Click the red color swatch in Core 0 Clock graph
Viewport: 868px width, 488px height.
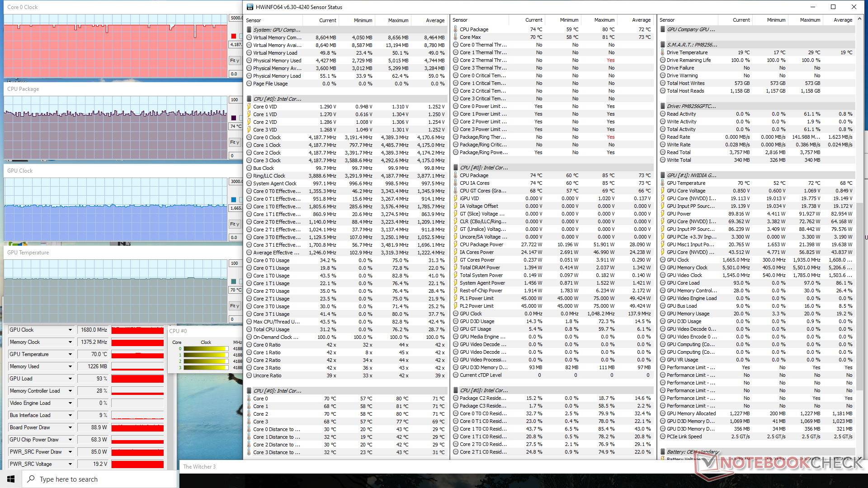tap(234, 36)
